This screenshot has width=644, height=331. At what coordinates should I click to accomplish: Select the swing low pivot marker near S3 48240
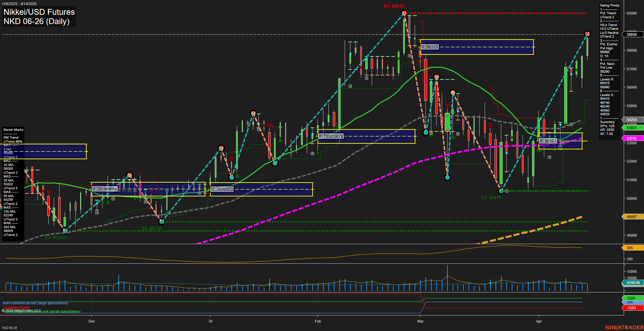(x=64, y=231)
